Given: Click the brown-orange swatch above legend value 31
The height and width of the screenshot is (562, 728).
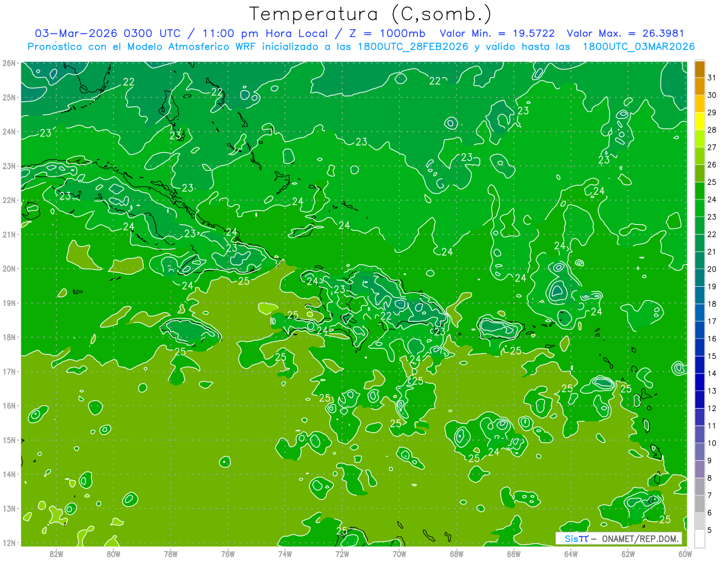Looking at the screenshot, I should pyautogui.click(x=699, y=69).
